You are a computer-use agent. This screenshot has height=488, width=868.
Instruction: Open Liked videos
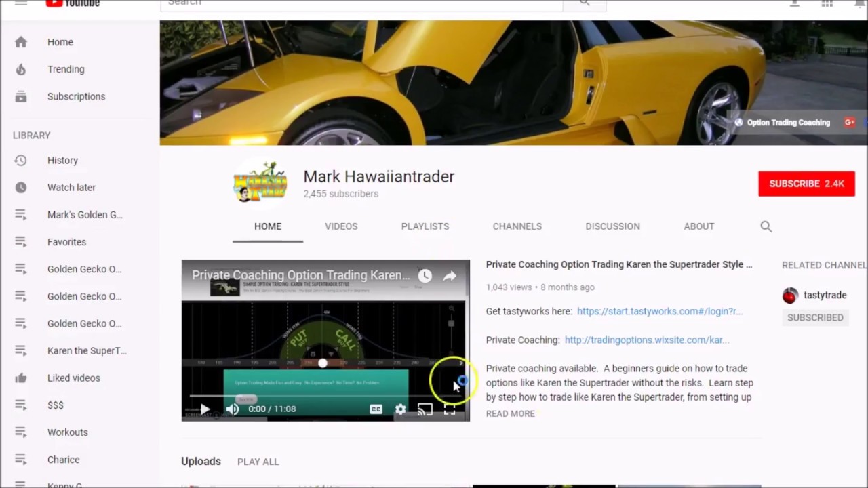(73, 378)
